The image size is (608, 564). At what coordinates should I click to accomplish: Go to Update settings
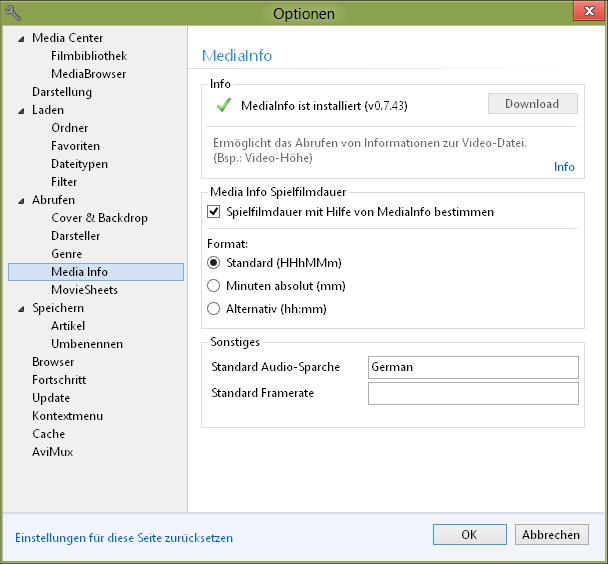(x=51, y=398)
